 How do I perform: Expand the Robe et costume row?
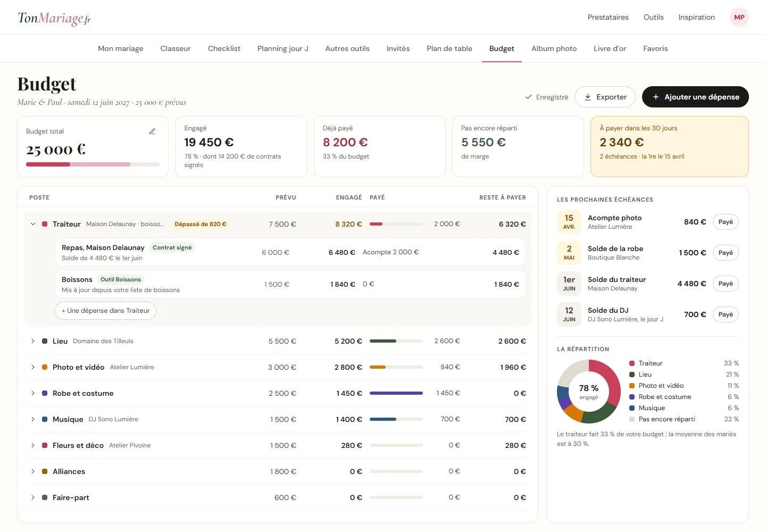pyautogui.click(x=33, y=393)
